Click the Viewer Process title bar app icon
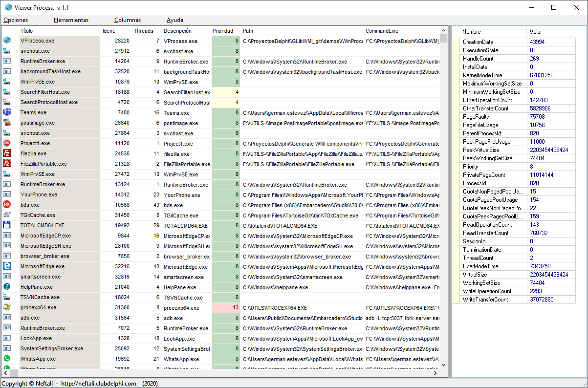Viewport: 588px width, 388px height. (8, 7)
